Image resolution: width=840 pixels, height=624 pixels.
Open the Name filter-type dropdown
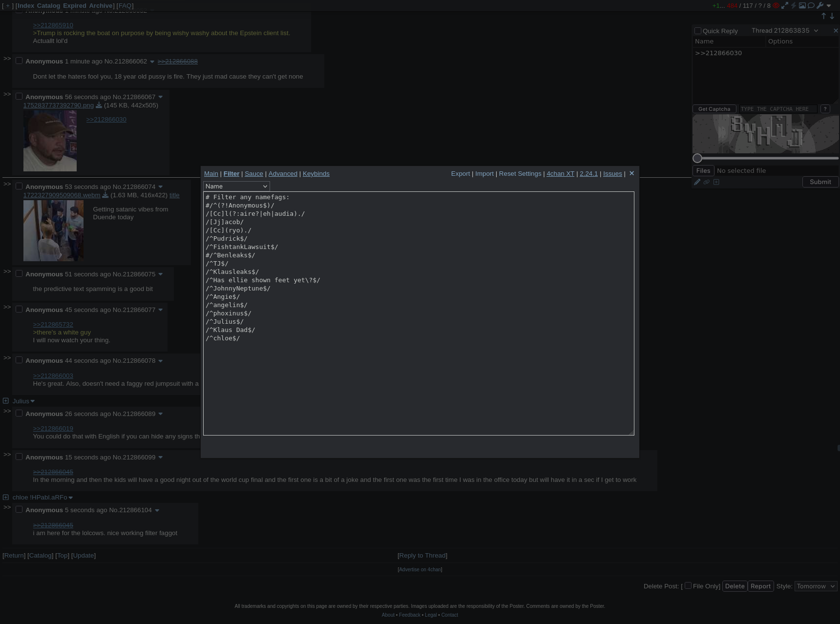[x=236, y=186]
